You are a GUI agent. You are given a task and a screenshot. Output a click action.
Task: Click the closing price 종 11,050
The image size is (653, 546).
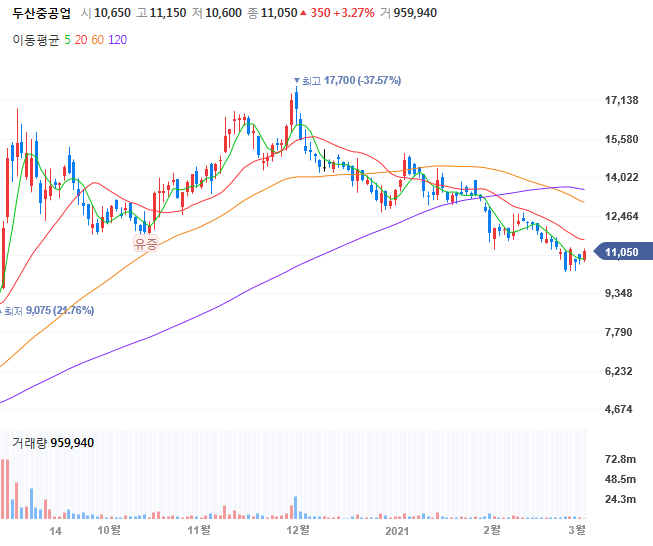pos(272,13)
